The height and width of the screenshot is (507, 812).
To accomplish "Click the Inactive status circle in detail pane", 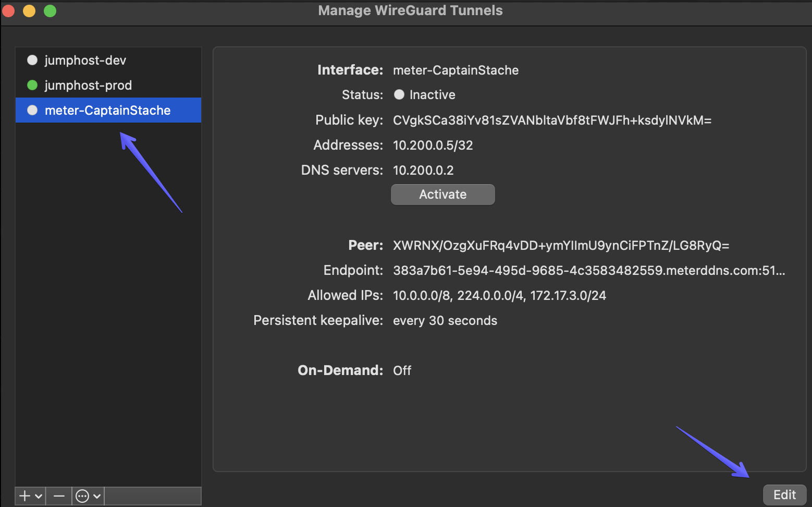I will point(399,94).
